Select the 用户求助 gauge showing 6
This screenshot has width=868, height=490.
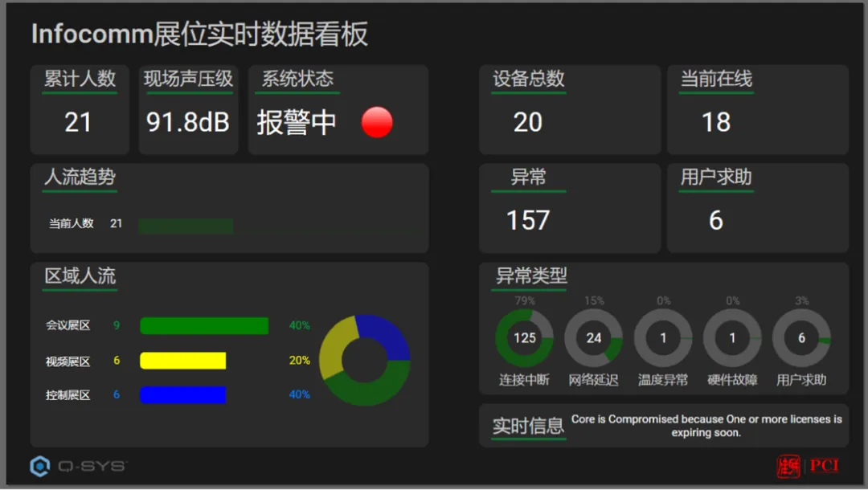[x=801, y=338]
